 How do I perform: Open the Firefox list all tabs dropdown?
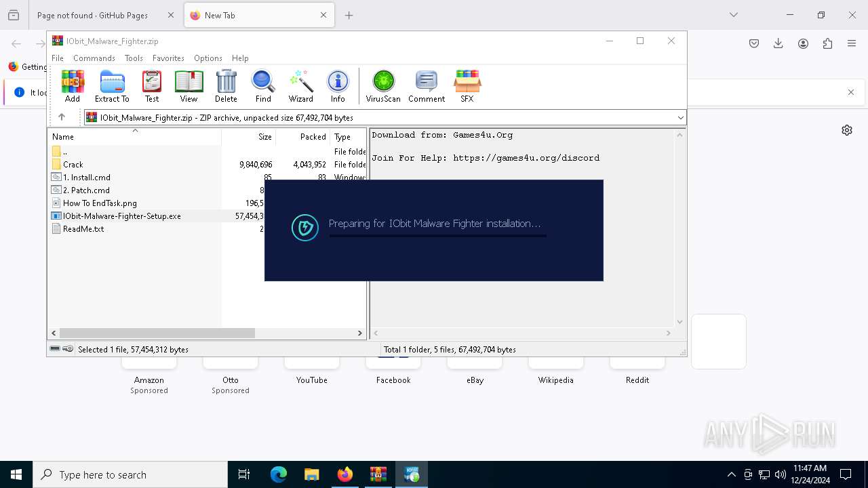[x=733, y=15]
